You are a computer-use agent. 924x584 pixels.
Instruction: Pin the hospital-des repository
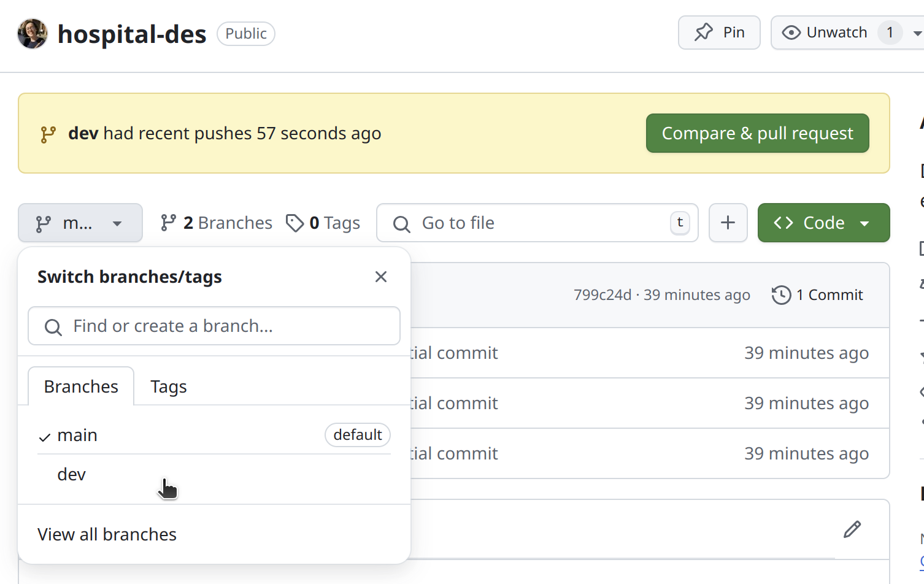click(x=719, y=33)
